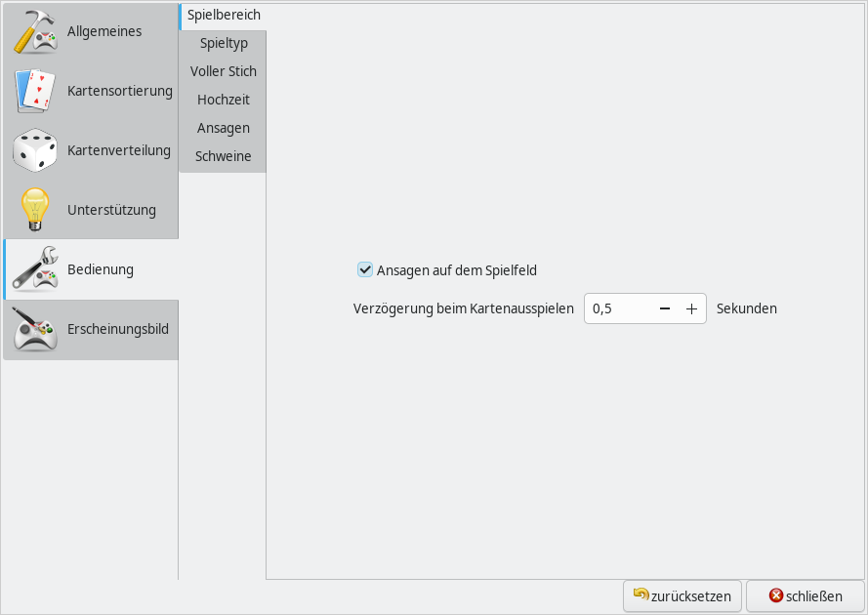The width and height of the screenshot is (868, 615).
Task: Select the Hochzeit tab
Action: pos(224,100)
